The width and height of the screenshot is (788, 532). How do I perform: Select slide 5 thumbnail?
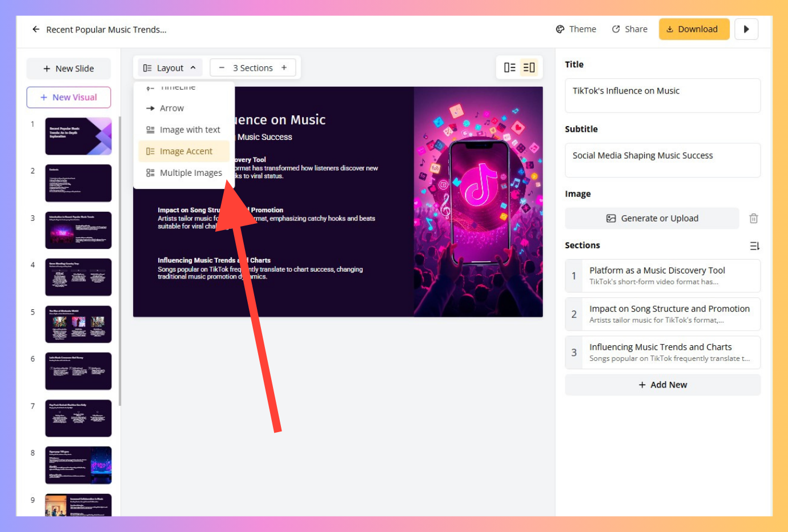click(x=78, y=324)
